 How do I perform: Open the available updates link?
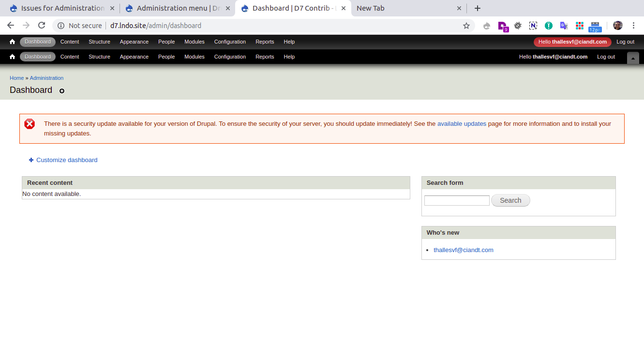462,124
